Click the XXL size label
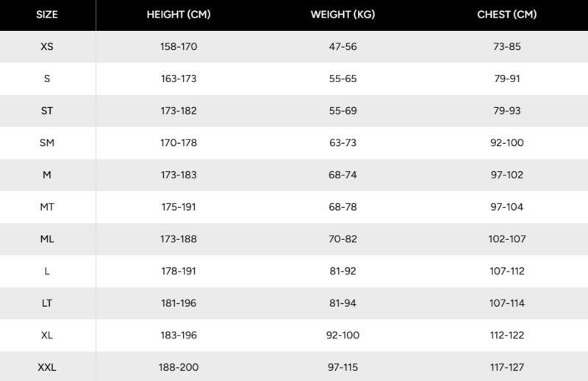This screenshot has width=588, height=381. (x=47, y=367)
